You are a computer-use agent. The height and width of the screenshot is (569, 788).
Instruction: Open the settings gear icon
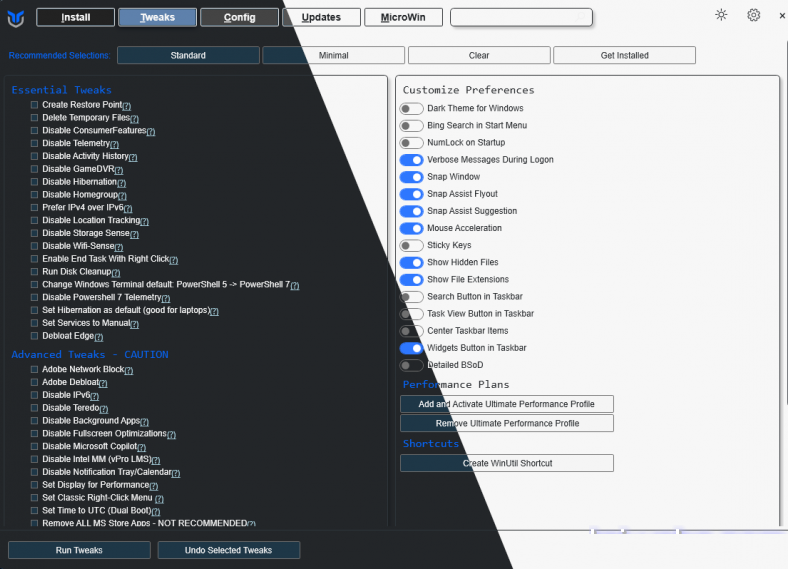pos(753,15)
